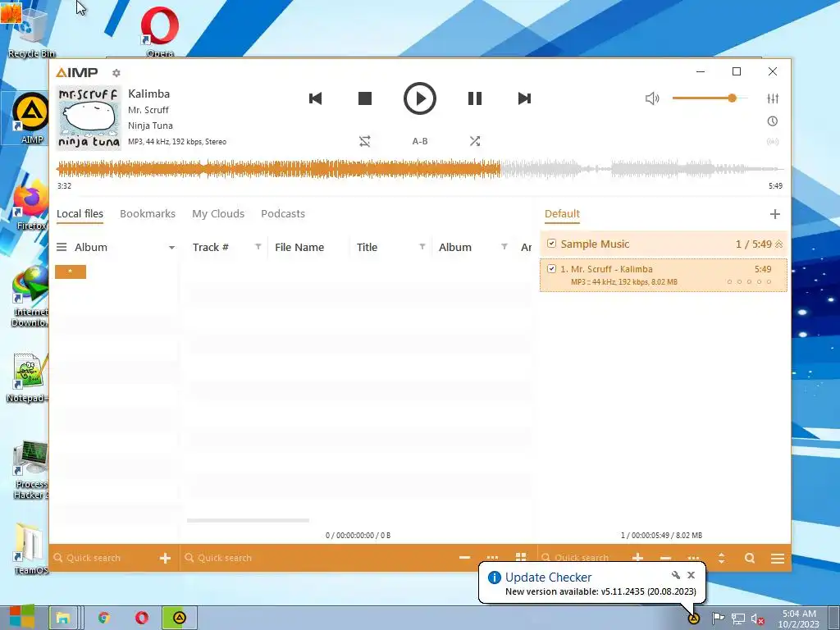
Task: Toggle the A-B repeat section button
Action: pyautogui.click(x=420, y=141)
